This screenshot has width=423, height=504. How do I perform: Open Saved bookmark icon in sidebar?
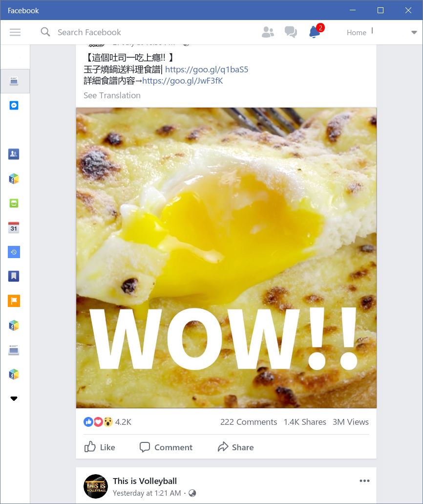coord(14,276)
